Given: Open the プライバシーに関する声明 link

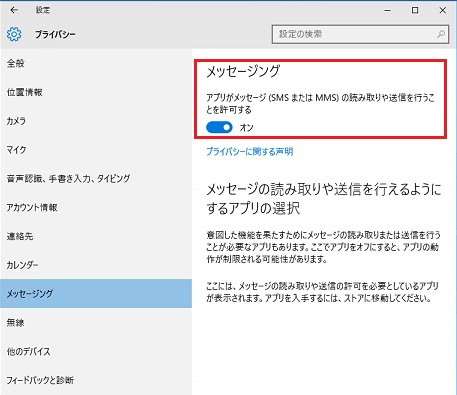Looking at the screenshot, I should pos(250,152).
